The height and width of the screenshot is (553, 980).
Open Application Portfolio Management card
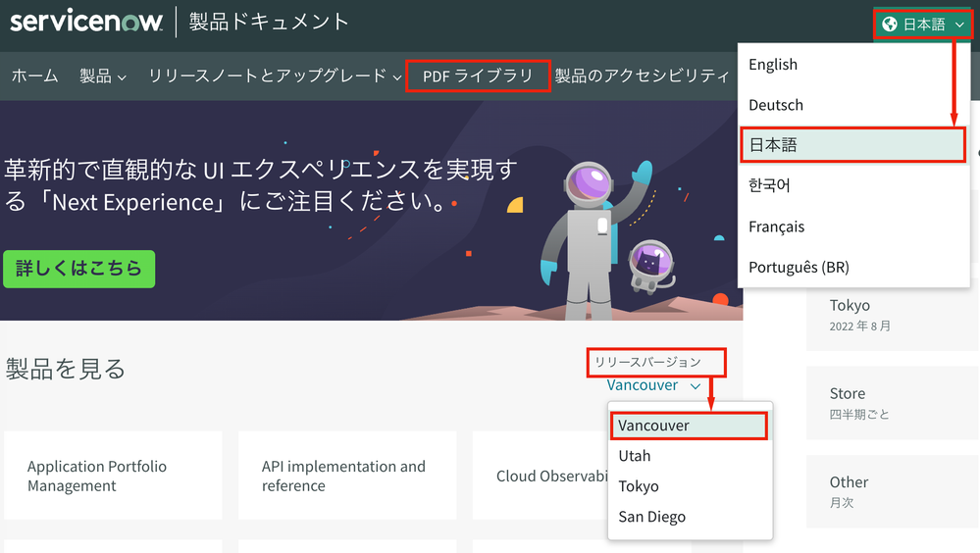[113, 476]
